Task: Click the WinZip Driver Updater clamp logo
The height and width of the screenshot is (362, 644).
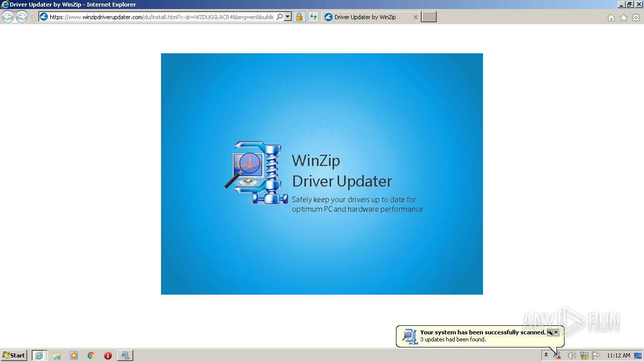Action: 257,172
